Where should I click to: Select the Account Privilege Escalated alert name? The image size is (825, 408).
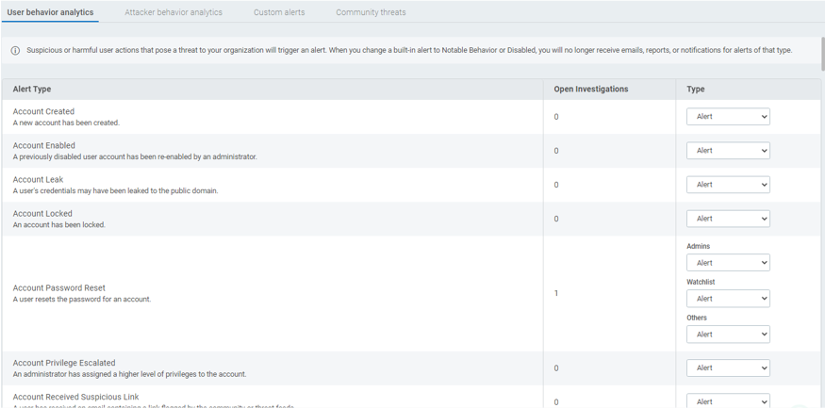[x=64, y=363]
